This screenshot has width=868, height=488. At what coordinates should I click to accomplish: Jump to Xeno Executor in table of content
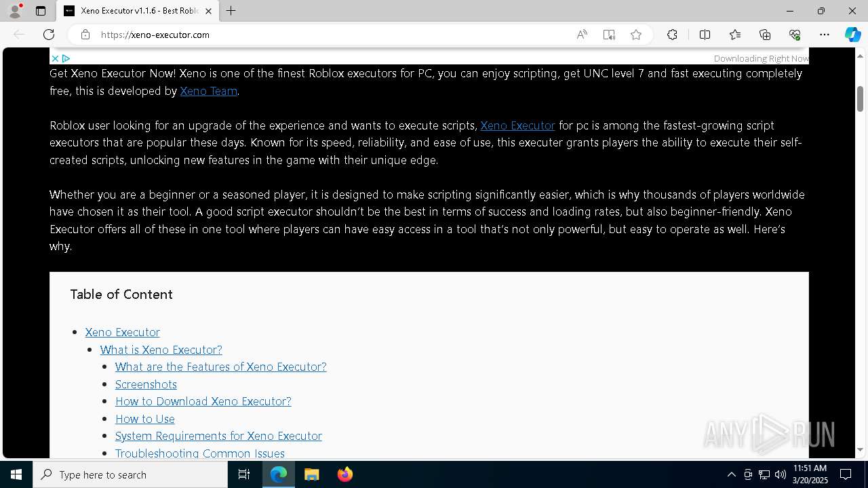click(123, 332)
